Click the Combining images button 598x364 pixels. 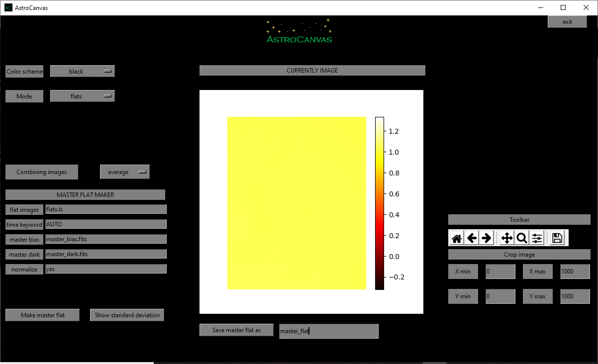(41, 172)
